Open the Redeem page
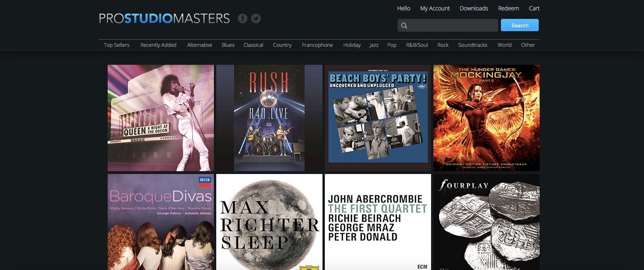 [508, 8]
